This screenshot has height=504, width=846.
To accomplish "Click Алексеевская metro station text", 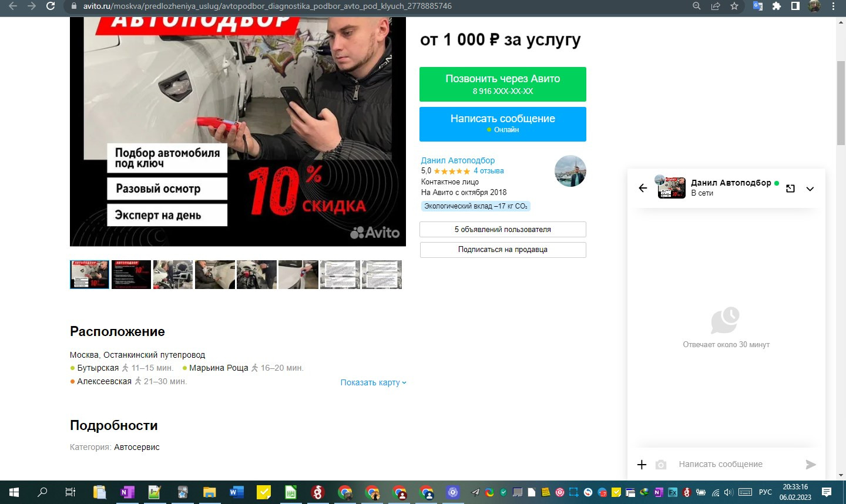I will pyautogui.click(x=104, y=381).
